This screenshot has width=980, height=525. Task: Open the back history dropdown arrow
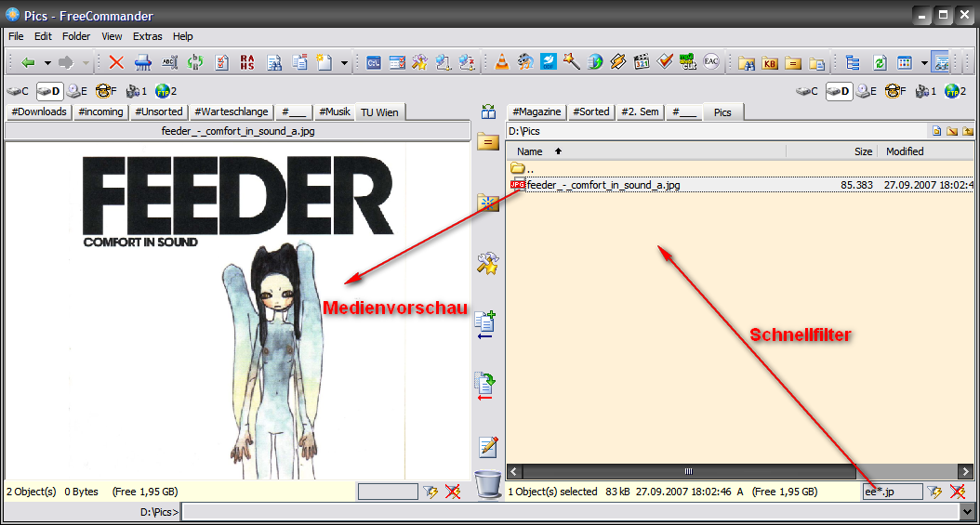[47, 63]
